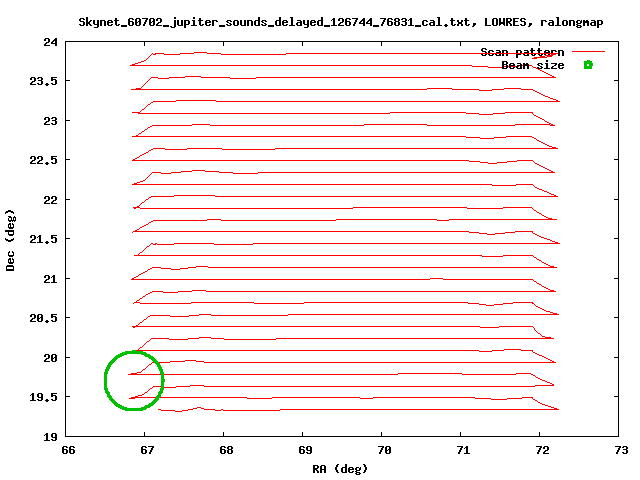Click y-axis tick label 24

pos(51,42)
